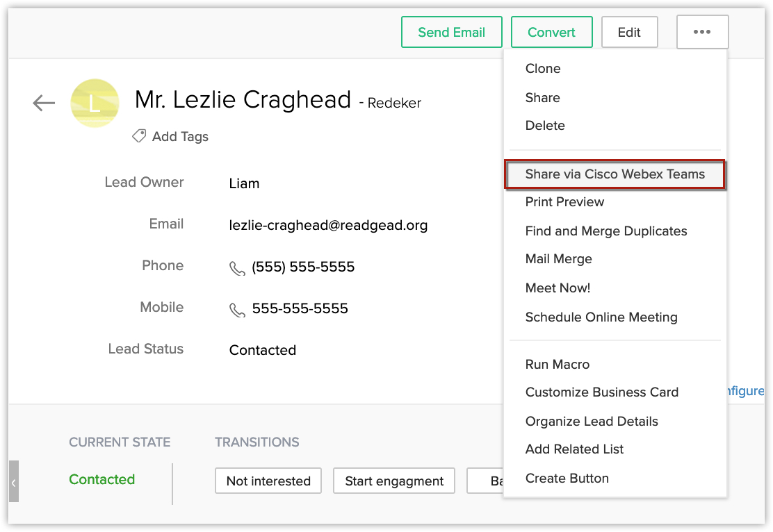
Task: Click Run Macro menu entry
Action: click(x=557, y=365)
